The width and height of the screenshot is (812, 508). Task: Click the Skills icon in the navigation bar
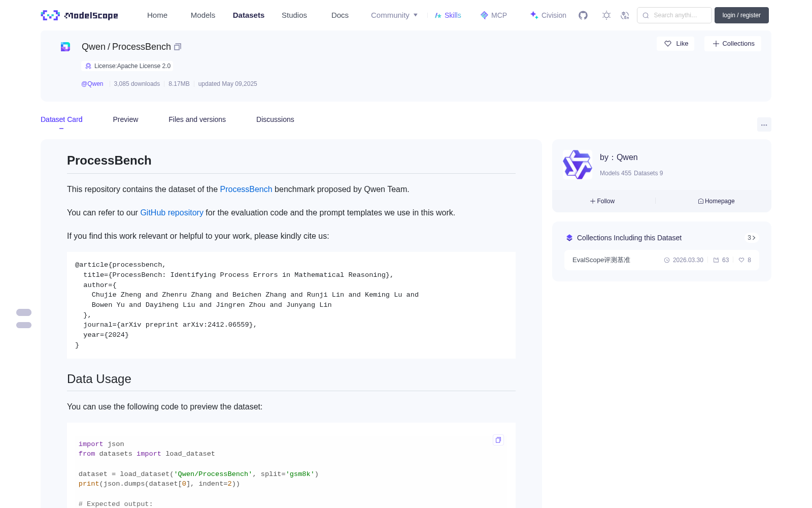click(x=438, y=15)
